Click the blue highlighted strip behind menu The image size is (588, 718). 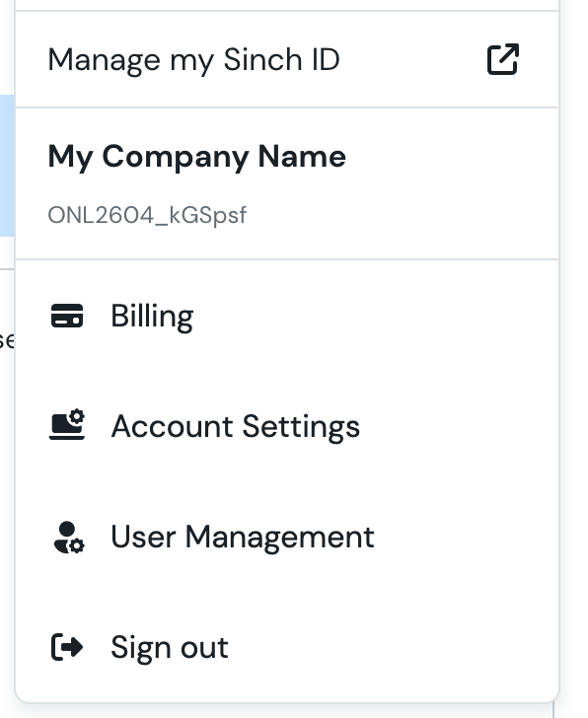pyautogui.click(x=6, y=166)
